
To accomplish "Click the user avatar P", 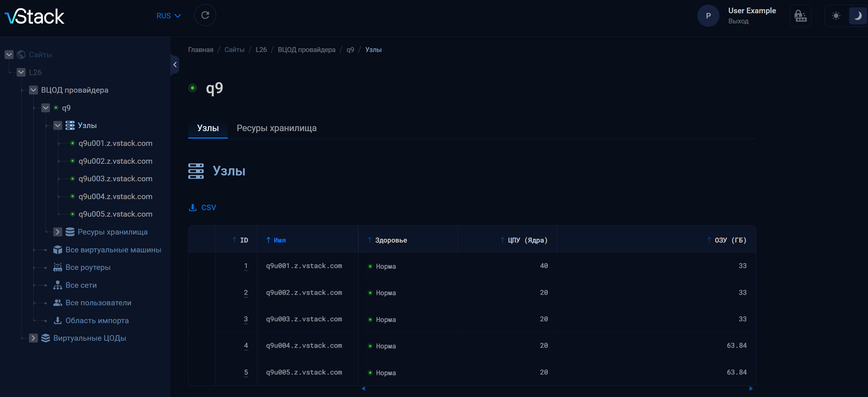I will 708,15.
